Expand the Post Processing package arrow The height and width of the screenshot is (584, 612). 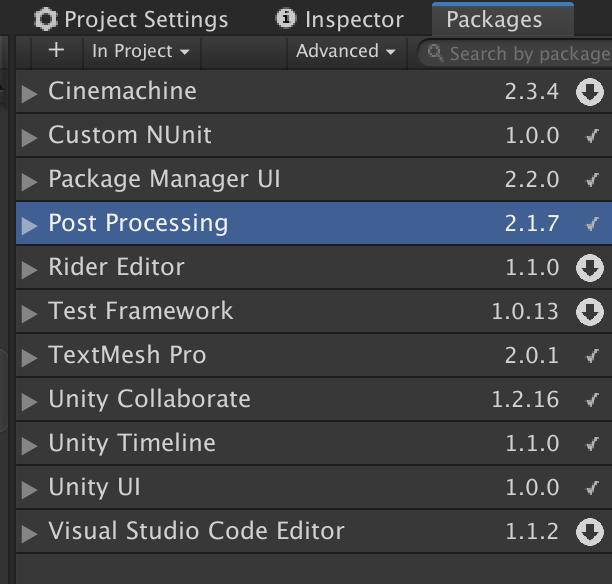click(29, 225)
